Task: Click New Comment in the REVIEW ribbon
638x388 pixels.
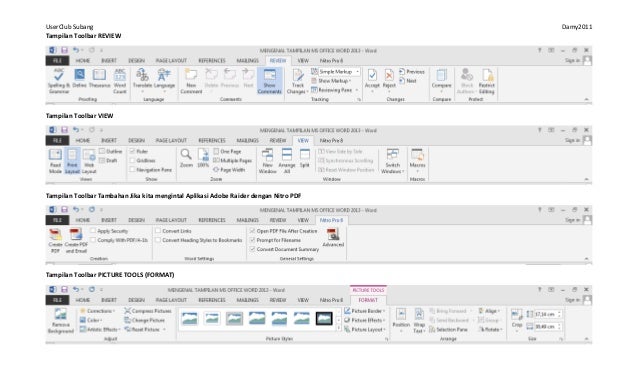Action: point(191,81)
